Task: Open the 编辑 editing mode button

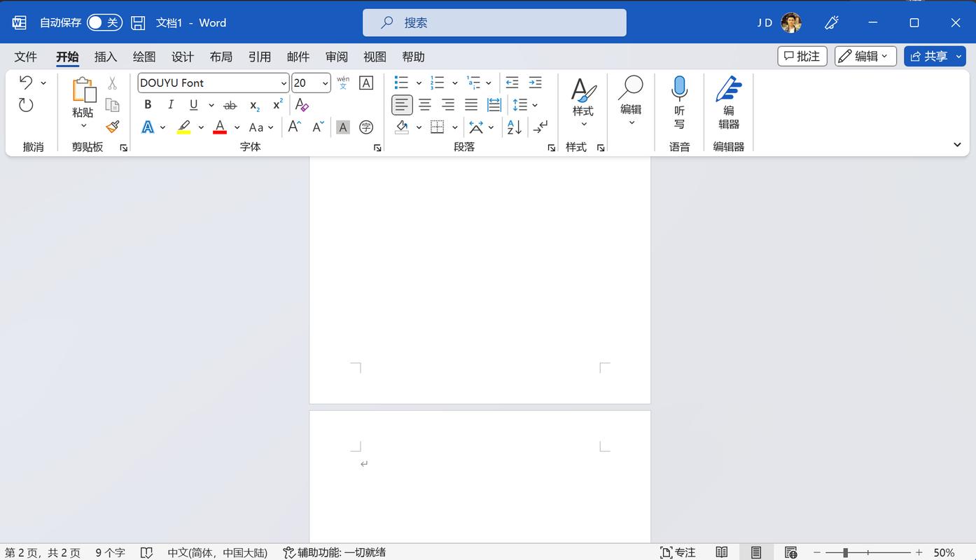Action: [865, 56]
